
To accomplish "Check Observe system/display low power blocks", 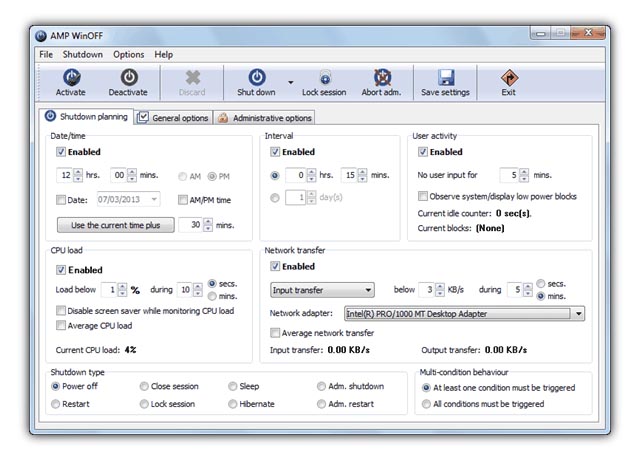I will [422, 196].
